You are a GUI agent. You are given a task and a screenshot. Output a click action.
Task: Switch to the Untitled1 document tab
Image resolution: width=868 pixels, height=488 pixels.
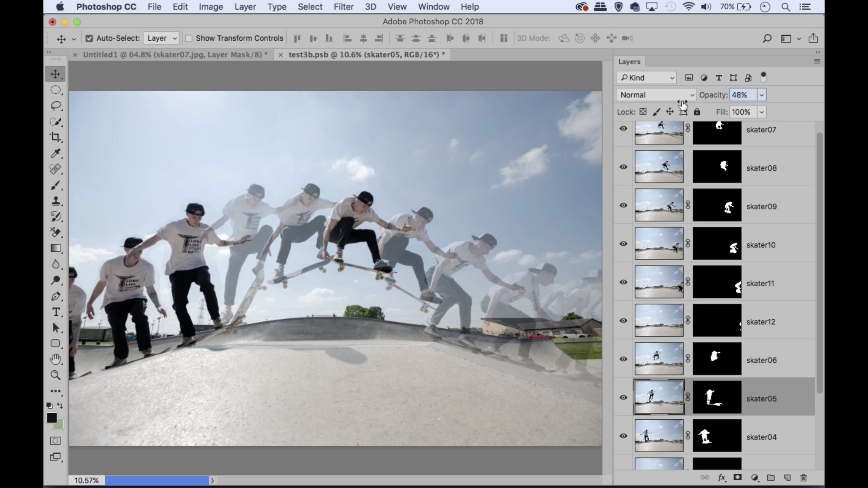tap(175, 54)
